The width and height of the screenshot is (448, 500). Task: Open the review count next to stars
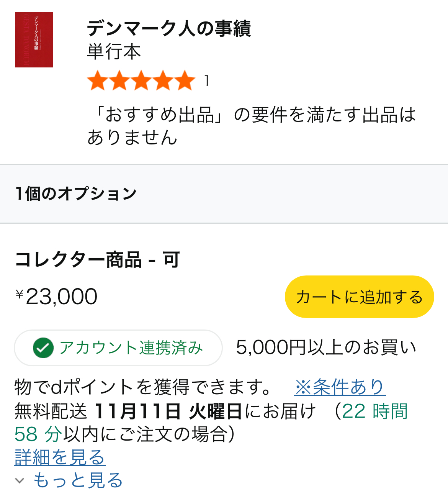click(207, 81)
